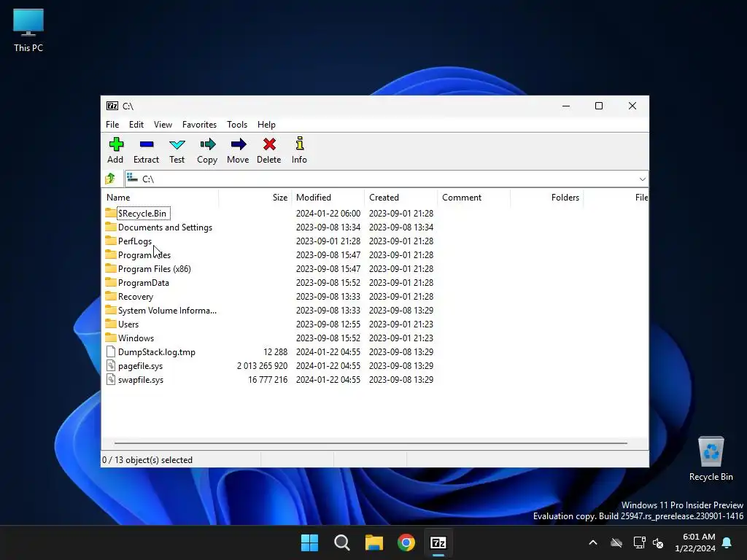
Task: Open the Windows Start menu
Action: tap(309, 542)
